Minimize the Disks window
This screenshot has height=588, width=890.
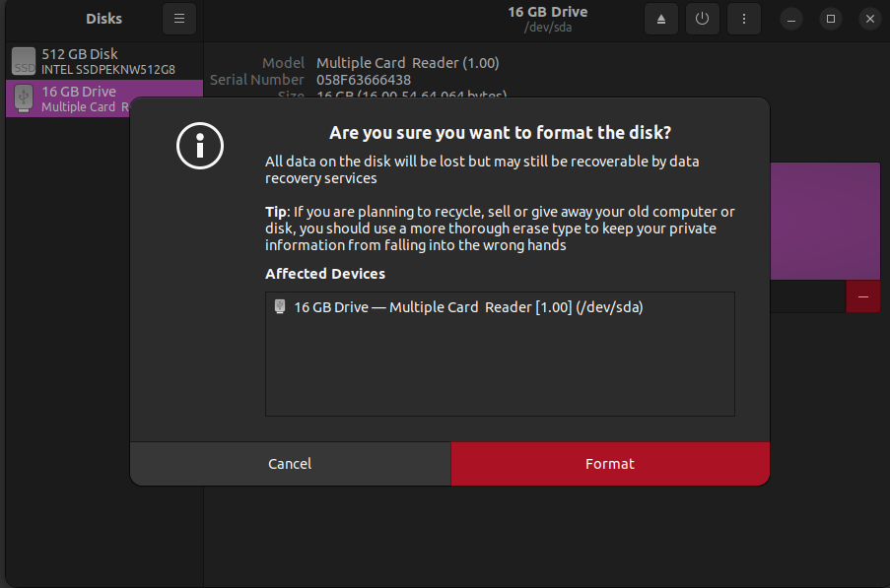tap(790, 19)
